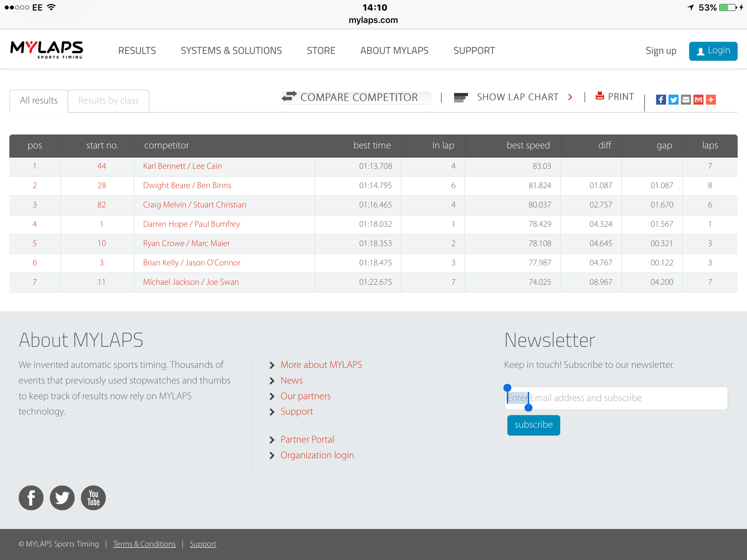Open the Partner Portal link
This screenshot has width=747, height=560.
click(307, 440)
